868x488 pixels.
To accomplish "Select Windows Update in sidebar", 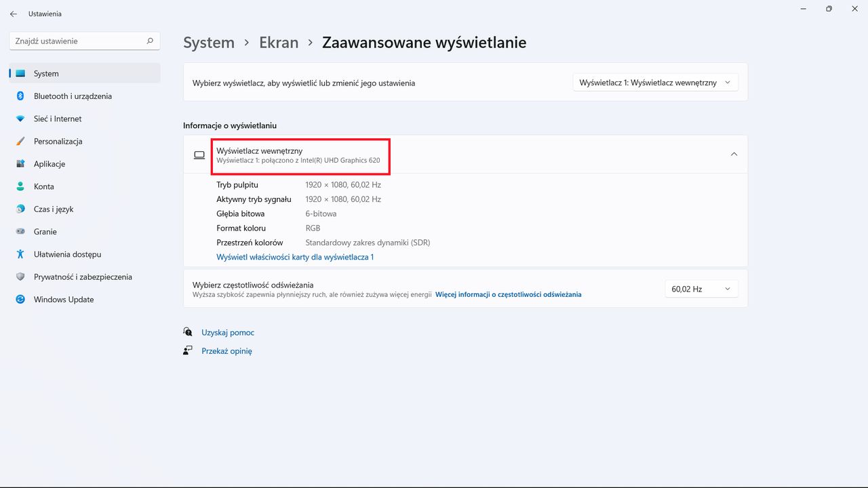I will click(x=63, y=299).
